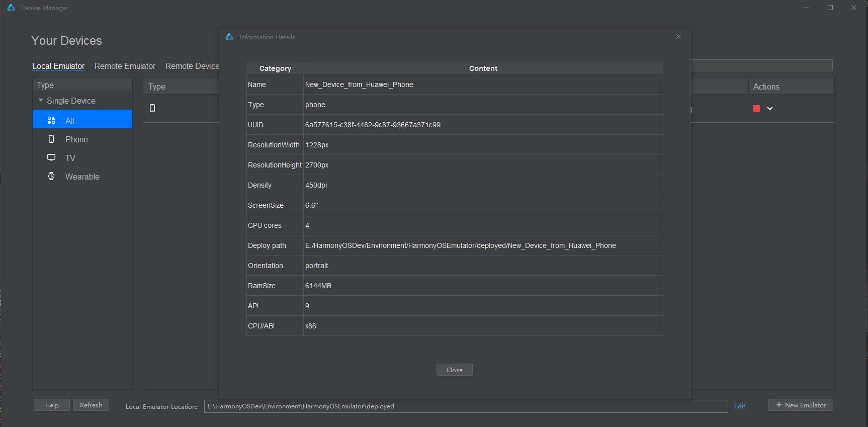868x427 pixels.
Task: Maximize the Device Manager window
Action: (x=830, y=8)
